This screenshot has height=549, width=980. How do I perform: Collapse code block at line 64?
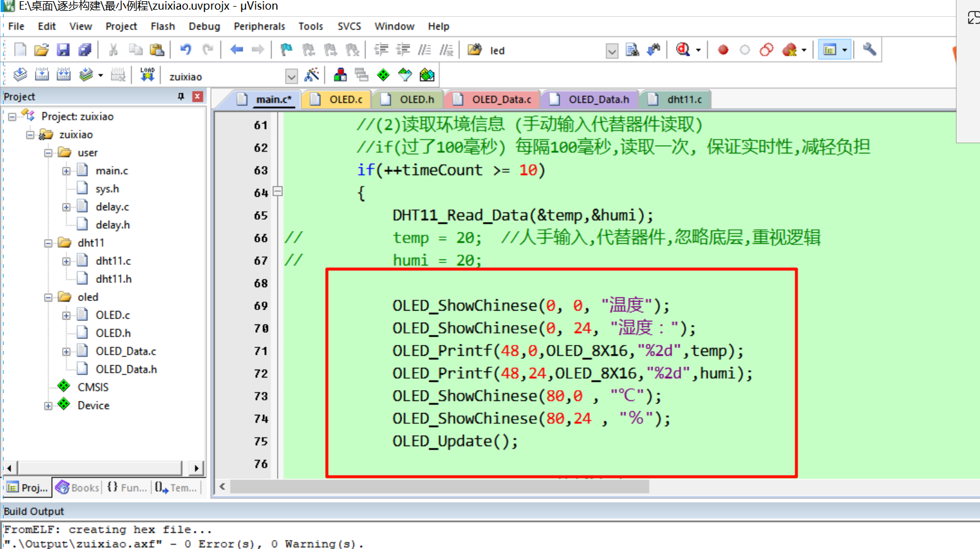pyautogui.click(x=278, y=191)
